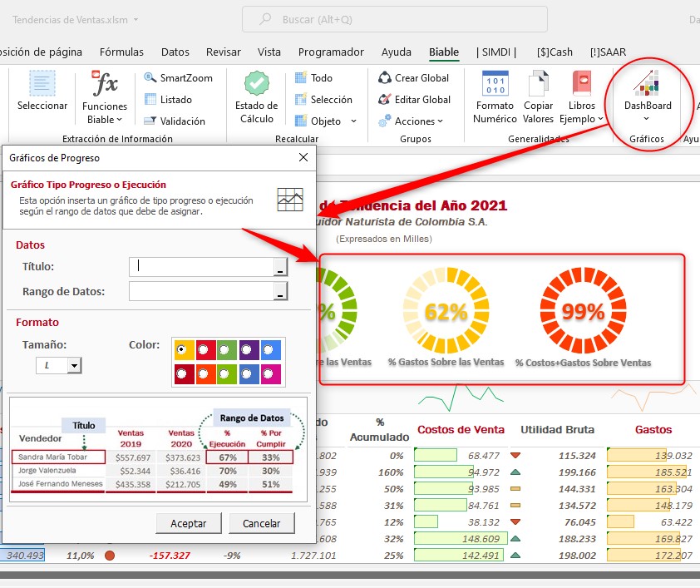Open the Revisar tab
Viewport: 700px width, 588px height.
223,52
